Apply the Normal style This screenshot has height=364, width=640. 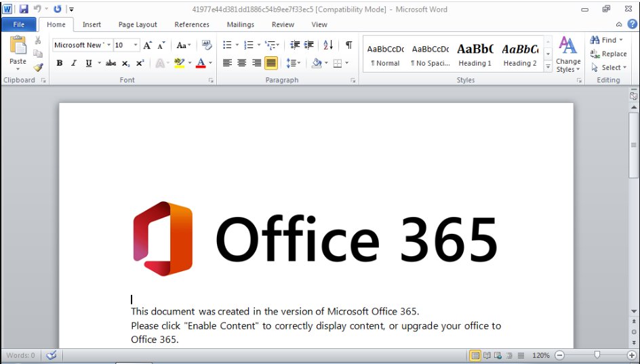(385, 55)
